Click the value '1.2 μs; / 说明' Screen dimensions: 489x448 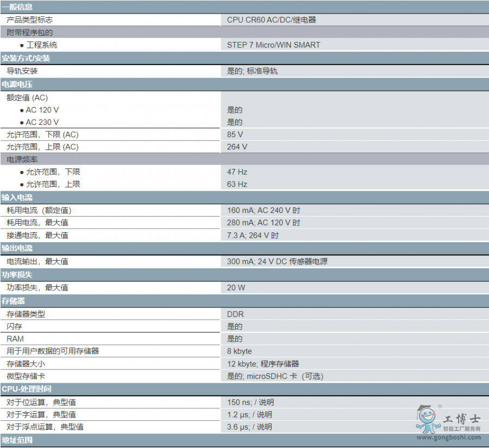[249, 415]
